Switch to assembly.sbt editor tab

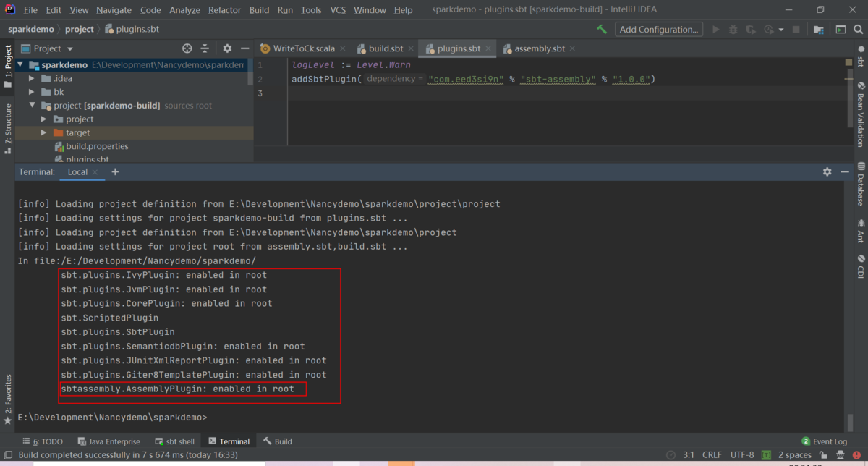pyautogui.click(x=539, y=48)
